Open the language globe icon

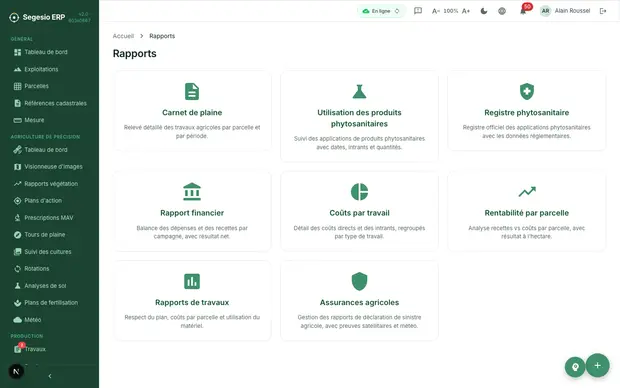tap(502, 11)
